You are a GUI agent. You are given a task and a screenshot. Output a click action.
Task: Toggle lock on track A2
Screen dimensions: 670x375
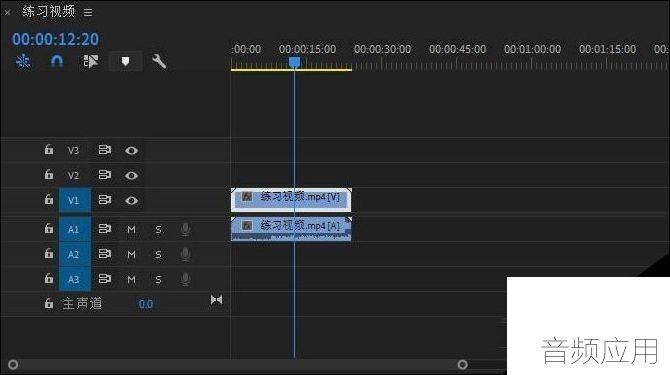49,254
